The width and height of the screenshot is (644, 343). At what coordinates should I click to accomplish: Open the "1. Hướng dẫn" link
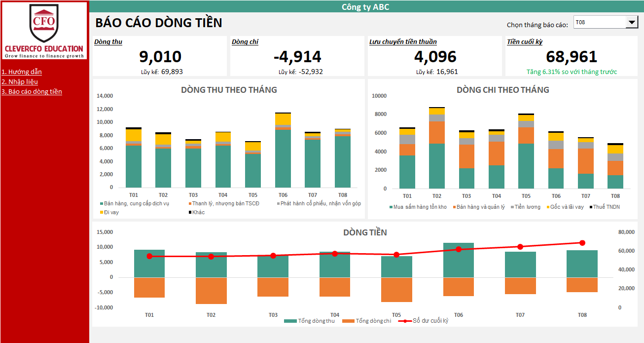click(21, 72)
